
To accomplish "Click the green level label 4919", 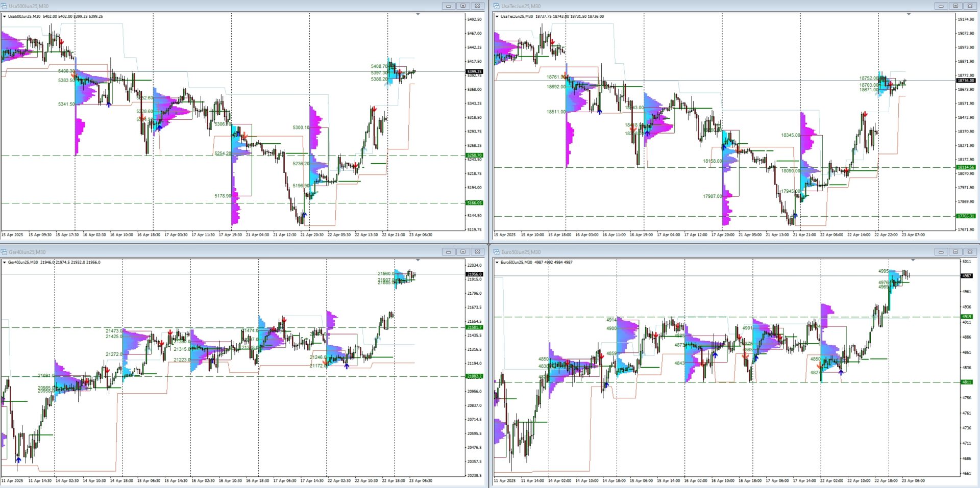I will [967, 317].
